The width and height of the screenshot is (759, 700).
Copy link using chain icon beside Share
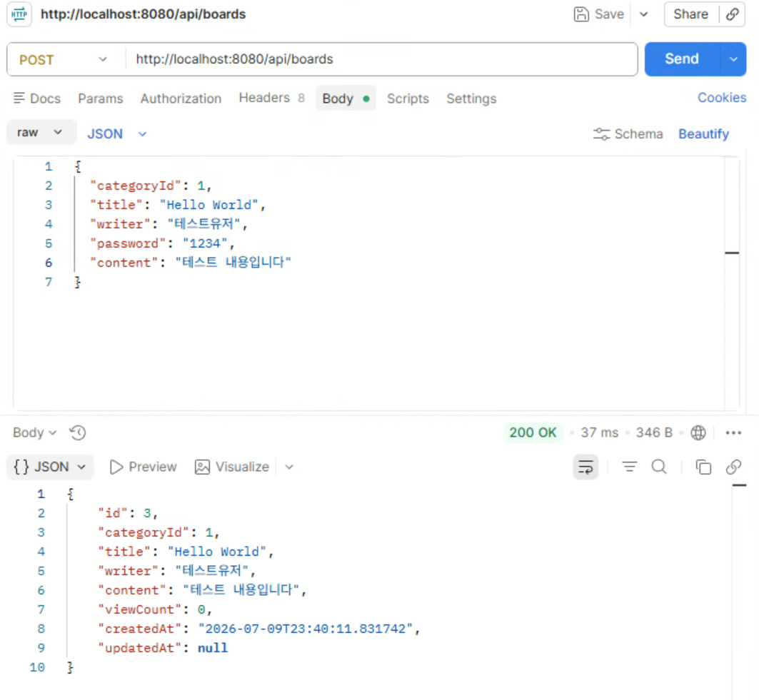[733, 14]
